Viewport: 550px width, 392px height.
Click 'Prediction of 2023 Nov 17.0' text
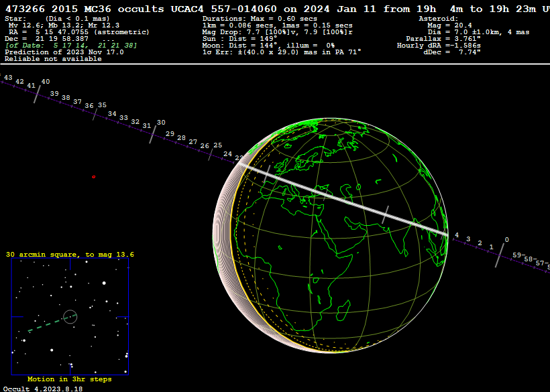64,52
